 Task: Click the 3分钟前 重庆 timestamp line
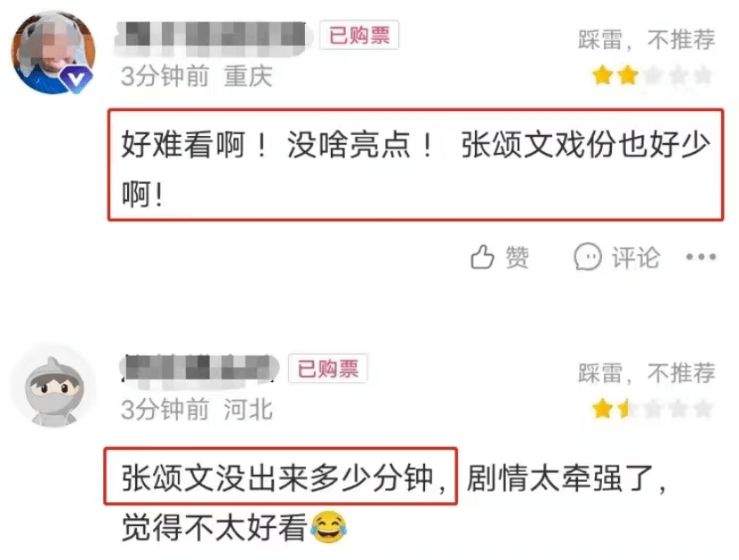(x=197, y=76)
